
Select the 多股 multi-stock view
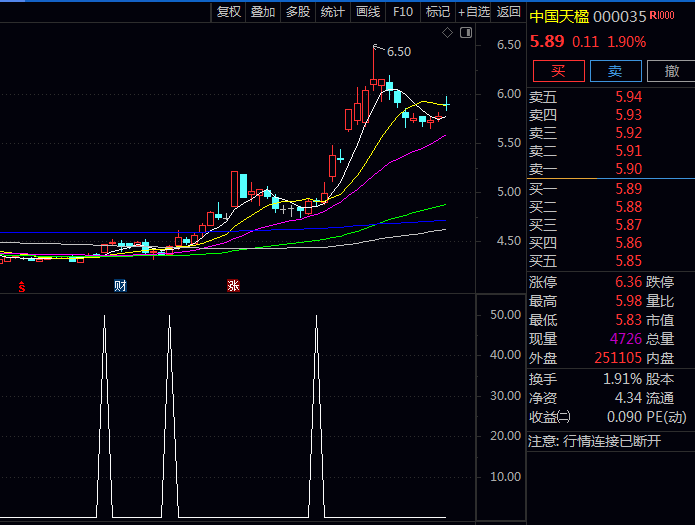pyautogui.click(x=298, y=12)
